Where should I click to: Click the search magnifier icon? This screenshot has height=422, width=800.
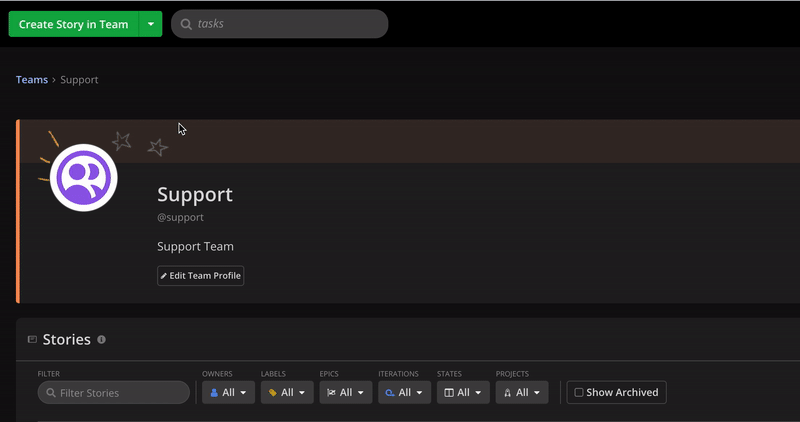pos(186,24)
